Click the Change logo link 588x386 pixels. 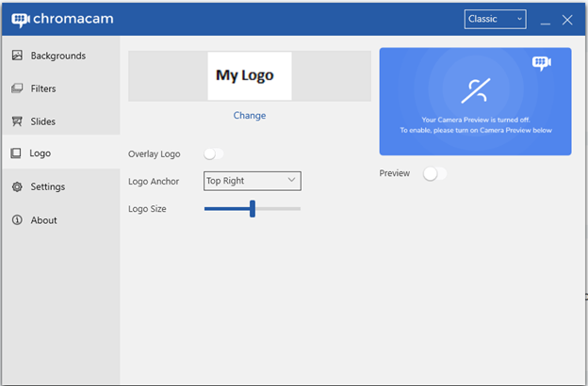[x=250, y=116]
